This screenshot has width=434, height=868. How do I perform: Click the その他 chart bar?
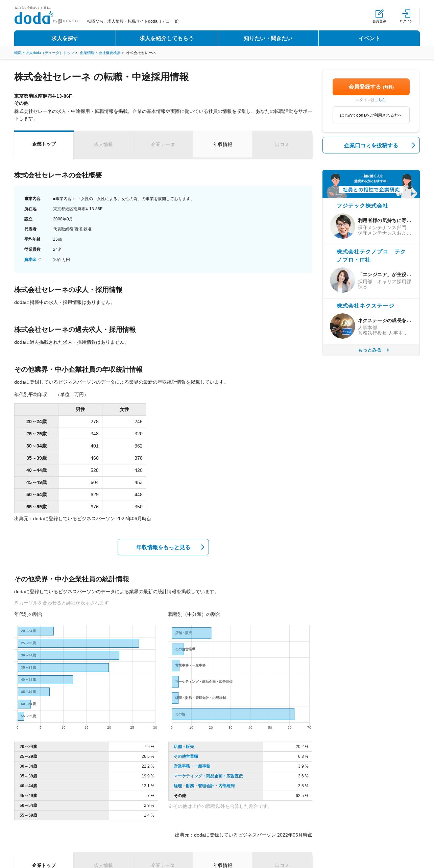tap(233, 714)
